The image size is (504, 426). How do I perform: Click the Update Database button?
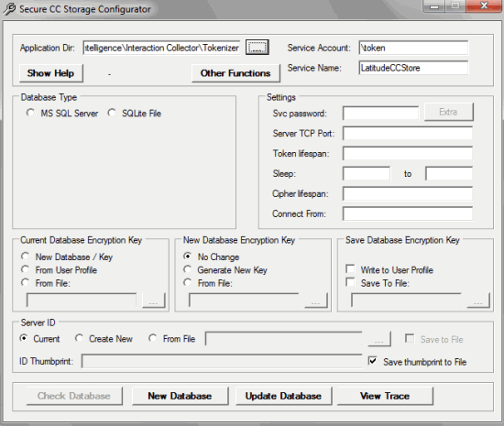pyautogui.click(x=283, y=396)
